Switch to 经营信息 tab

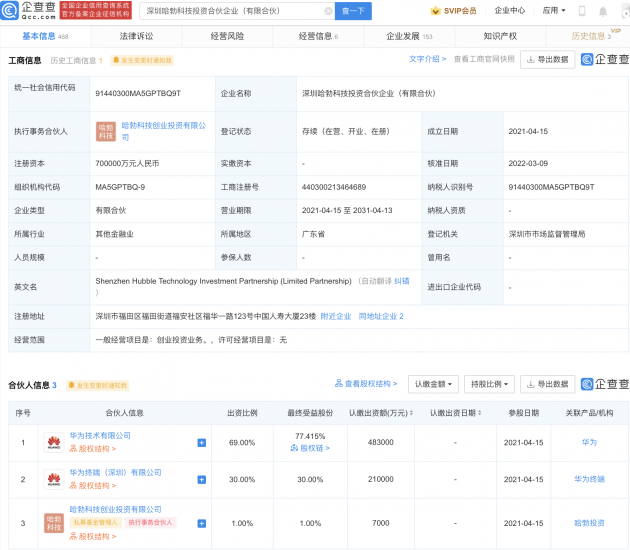tap(318, 36)
